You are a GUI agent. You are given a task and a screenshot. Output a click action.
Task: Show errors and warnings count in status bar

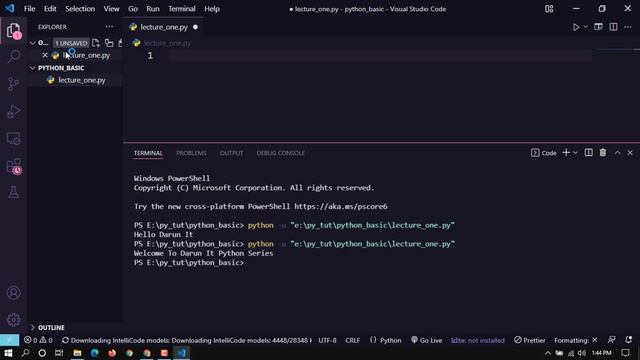pyautogui.click(x=38, y=340)
